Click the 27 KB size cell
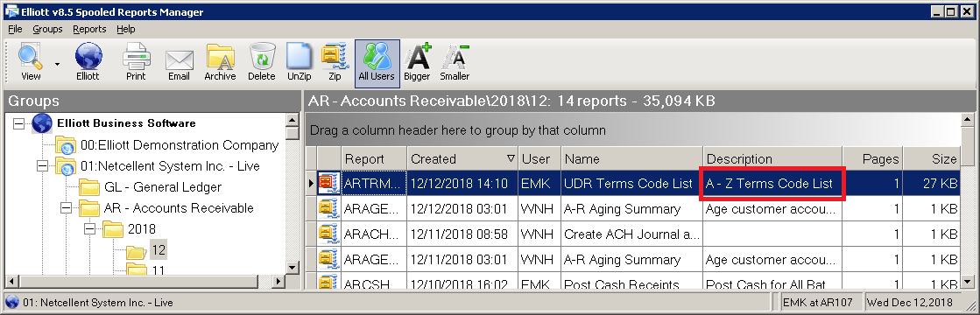 coord(931,184)
